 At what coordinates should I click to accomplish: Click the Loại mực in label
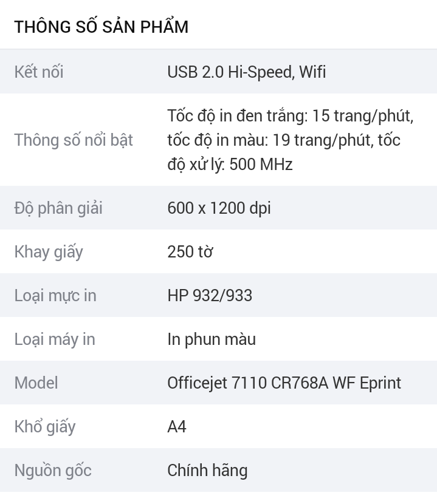click(55, 295)
